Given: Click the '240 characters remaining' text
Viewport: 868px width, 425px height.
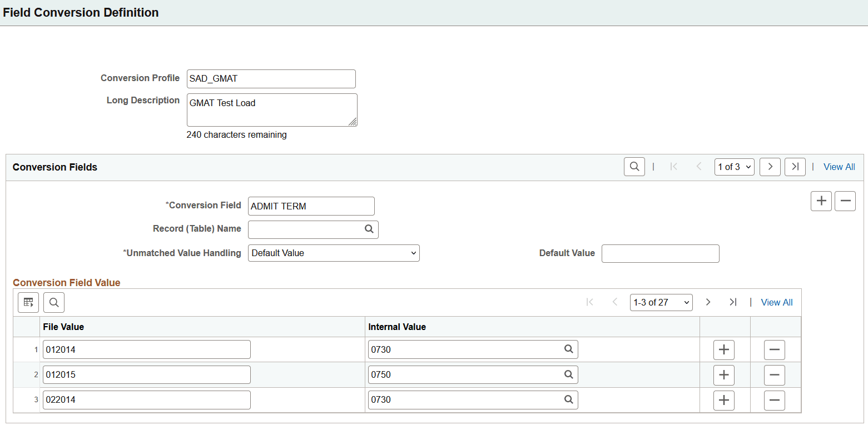Looking at the screenshot, I should click(x=237, y=134).
